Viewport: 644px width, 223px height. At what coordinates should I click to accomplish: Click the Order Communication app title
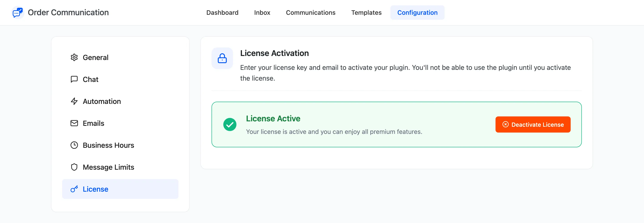coord(68,13)
